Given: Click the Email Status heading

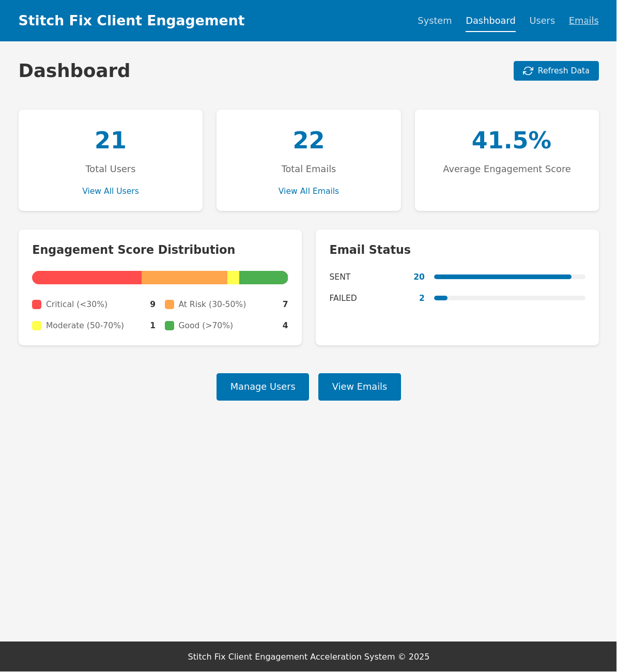Looking at the screenshot, I should (x=370, y=250).
